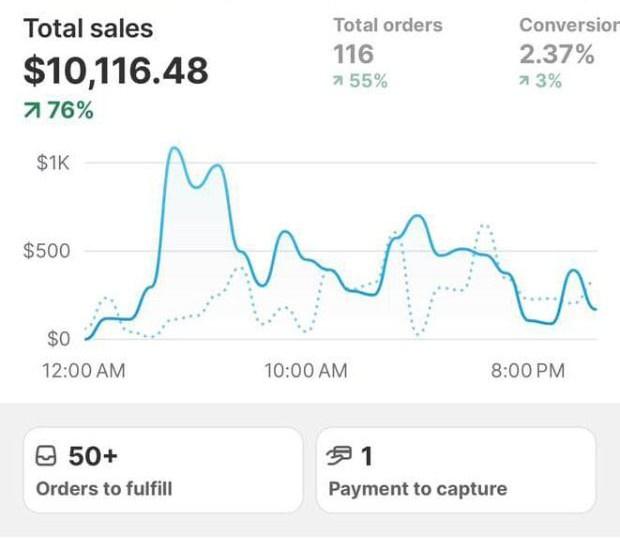Screen dimensions: 620x539
Task: Click the 10:00 AM time axis label
Action: (x=306, y=371)
